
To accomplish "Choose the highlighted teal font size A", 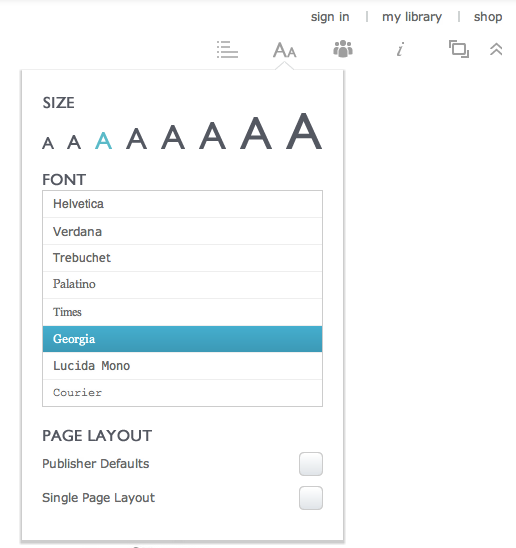I will [x=103, y=141].
